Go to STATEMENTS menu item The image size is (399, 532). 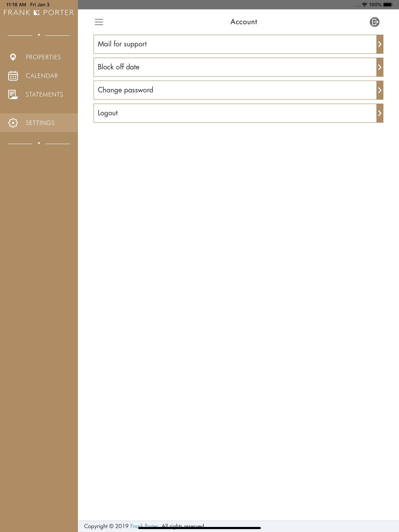point(39,94)
